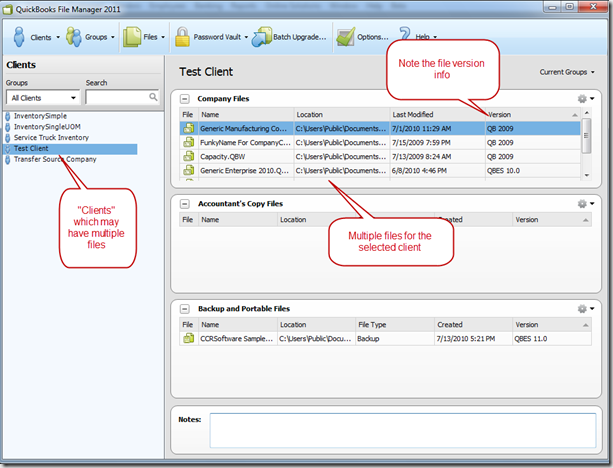Sort Backup files by File Type column
Screen dimensions: 613x468
point(395,325)
